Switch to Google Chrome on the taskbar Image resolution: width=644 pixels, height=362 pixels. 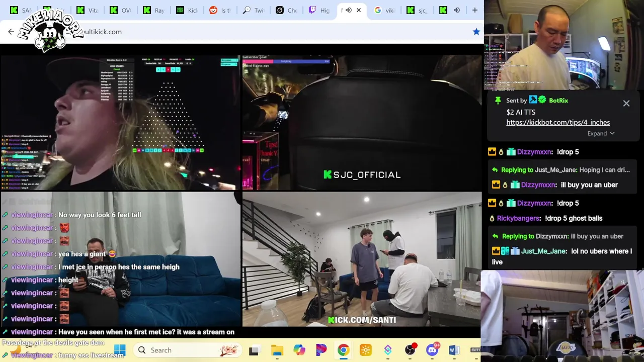point(343,350)
